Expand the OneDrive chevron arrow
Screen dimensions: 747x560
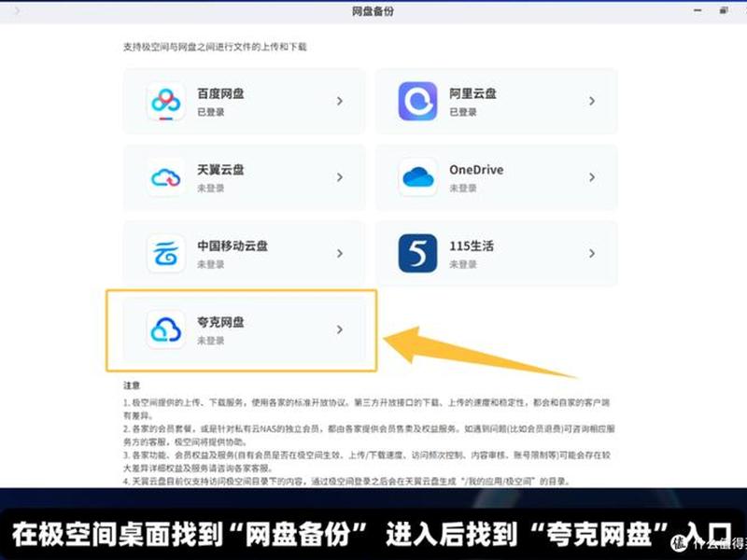[x=592, y=177]
